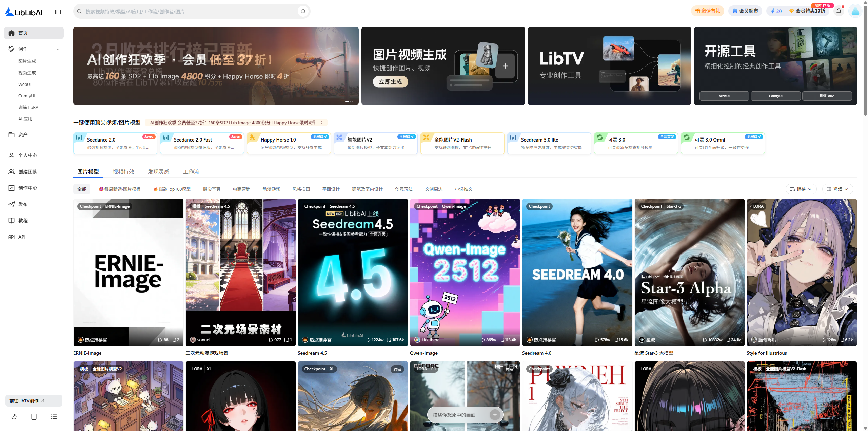Open 创作中心 chart icon
Screen dimensions: 868x431
pos(12,188)
